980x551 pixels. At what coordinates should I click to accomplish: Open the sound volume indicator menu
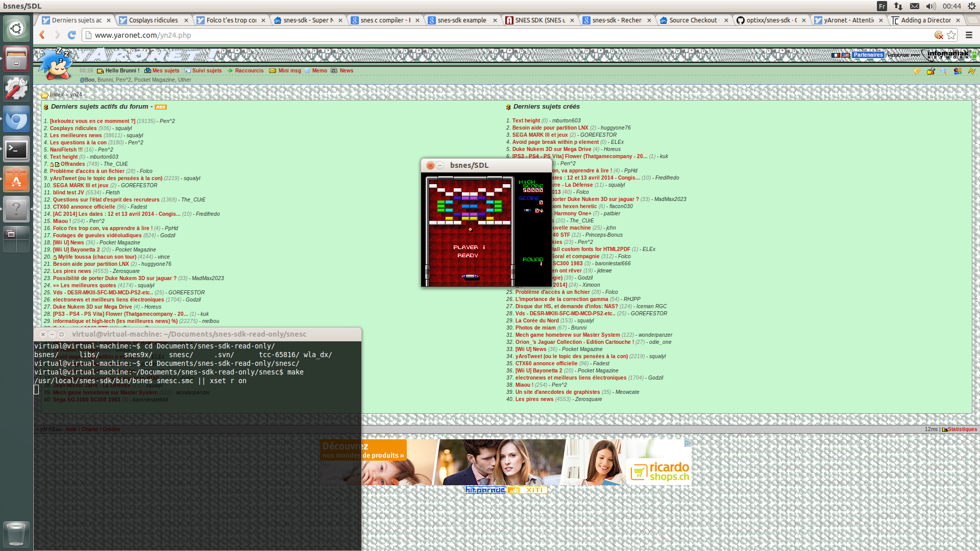(x=930, y=6)
